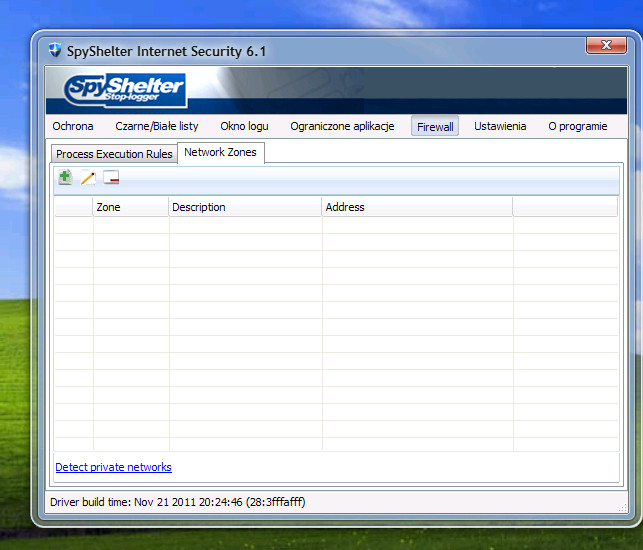Sort by Description column header

click(245, 207)
